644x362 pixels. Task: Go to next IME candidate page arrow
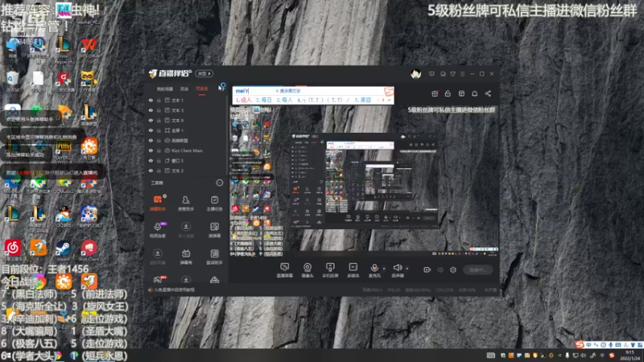383,100
